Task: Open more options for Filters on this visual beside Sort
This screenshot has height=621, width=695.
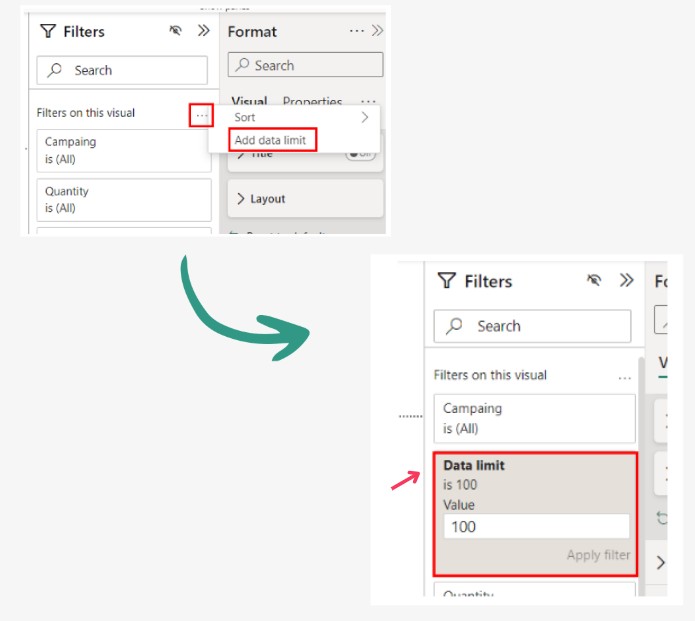Action: click(x=202, y=116)
